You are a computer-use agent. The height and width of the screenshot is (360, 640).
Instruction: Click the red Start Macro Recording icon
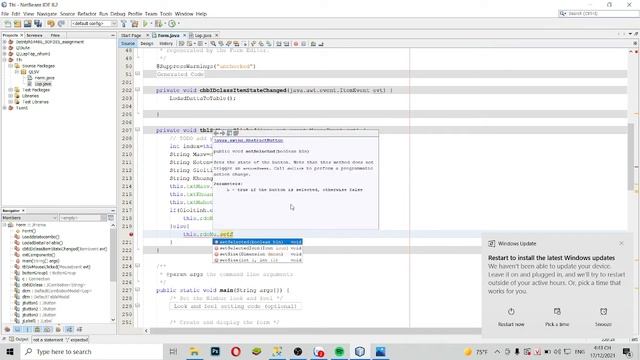coord(296,44)
